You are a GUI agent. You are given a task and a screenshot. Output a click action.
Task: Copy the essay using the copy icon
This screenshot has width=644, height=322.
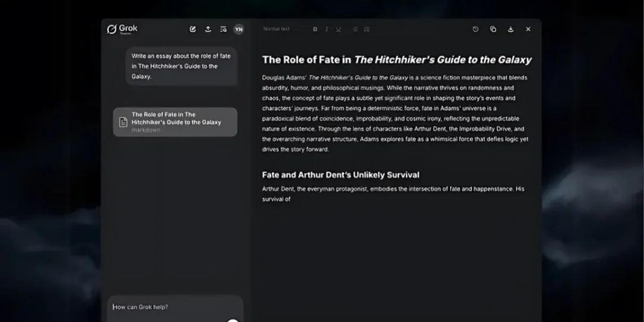point(493,29)
